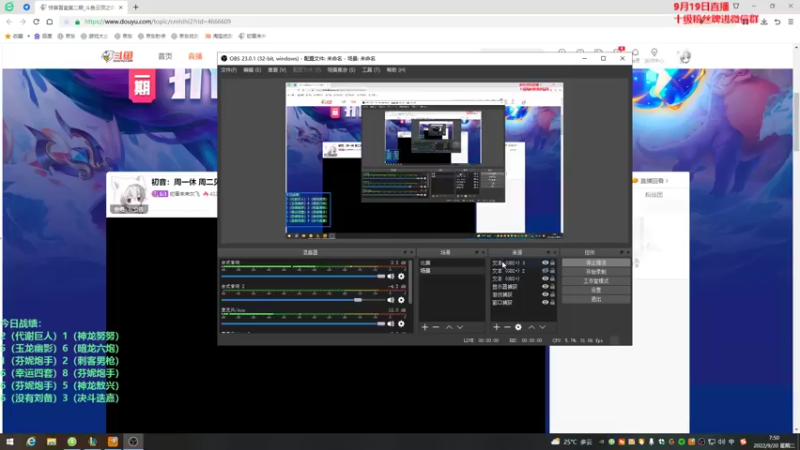Open settings gear for first desktop audio channel
The image size is (800, 450).
point(402,277)
